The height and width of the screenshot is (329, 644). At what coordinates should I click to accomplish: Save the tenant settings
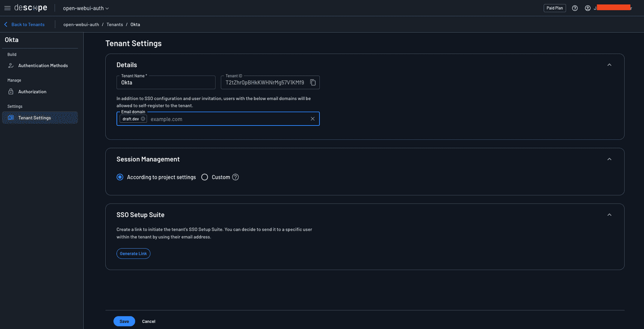pos(124,321)
